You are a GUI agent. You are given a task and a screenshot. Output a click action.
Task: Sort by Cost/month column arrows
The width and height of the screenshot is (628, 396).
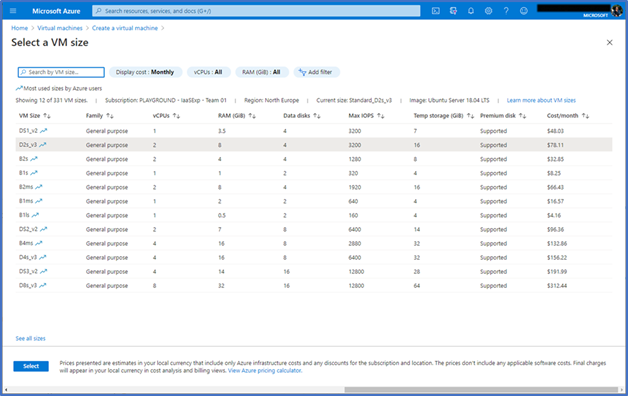click(585, 116)
